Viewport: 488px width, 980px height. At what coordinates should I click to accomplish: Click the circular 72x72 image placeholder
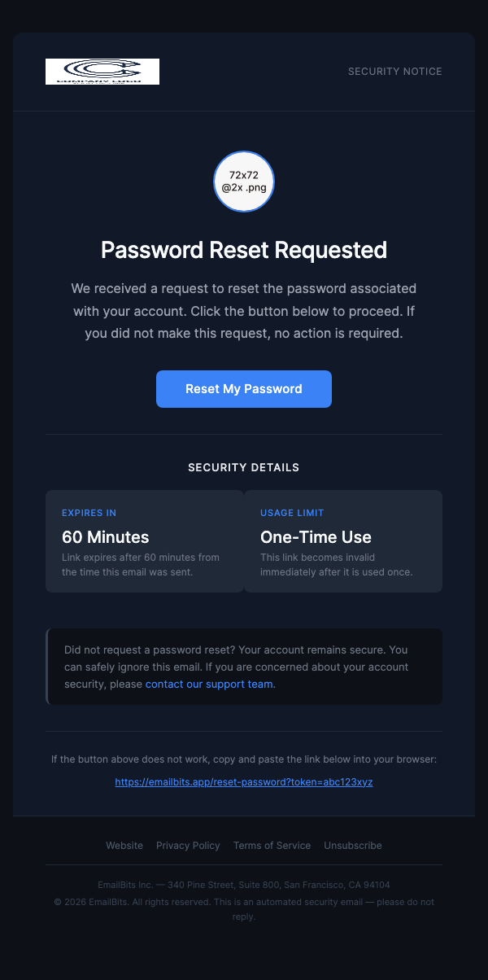point(243,182)
